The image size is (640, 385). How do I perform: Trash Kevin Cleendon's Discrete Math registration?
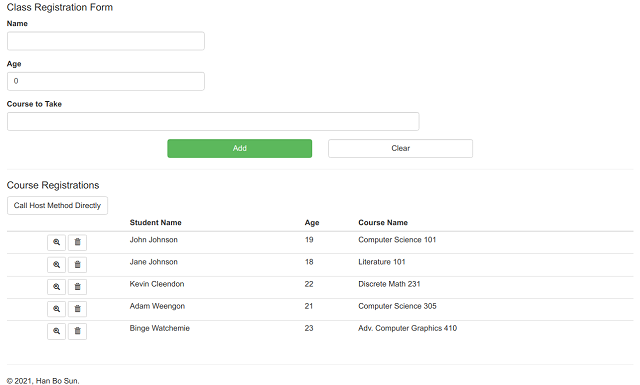(x=77, y=287)
